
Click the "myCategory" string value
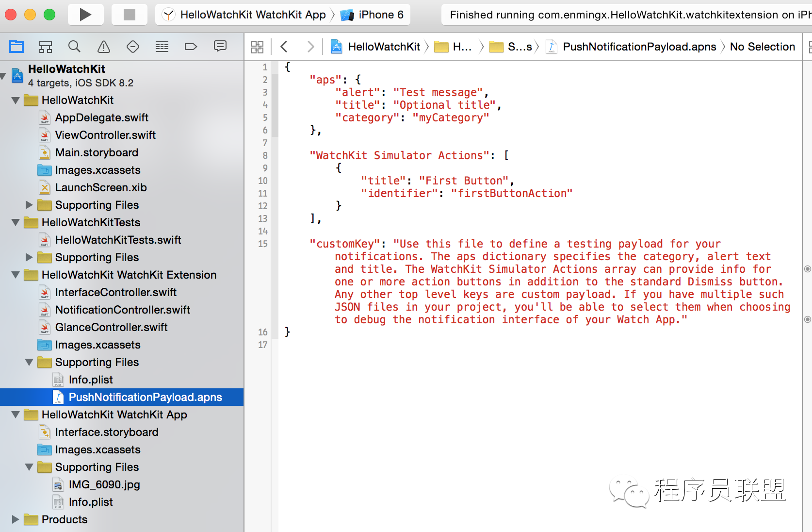pos(451,117)
